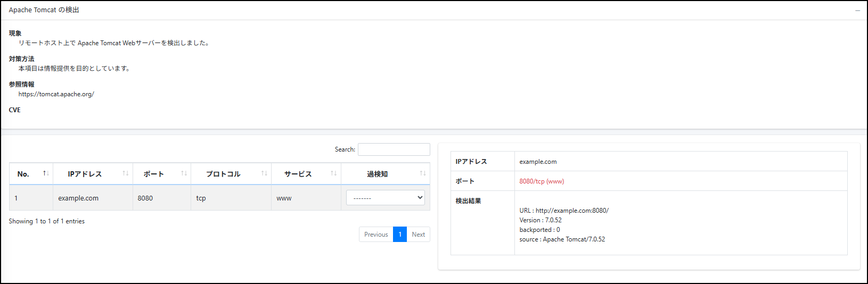Click the source : Apache Tomcat/7.0.52 line

click(562, 239)
